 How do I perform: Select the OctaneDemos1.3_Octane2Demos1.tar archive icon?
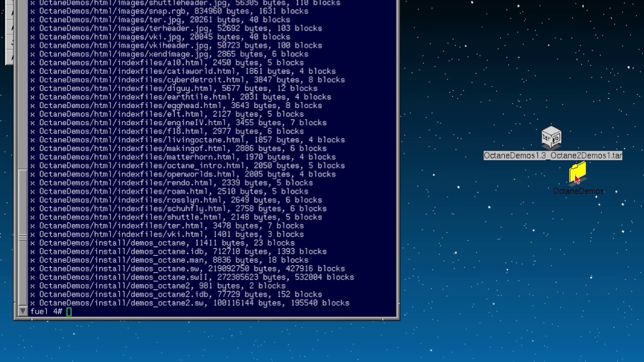click(551, 138)
